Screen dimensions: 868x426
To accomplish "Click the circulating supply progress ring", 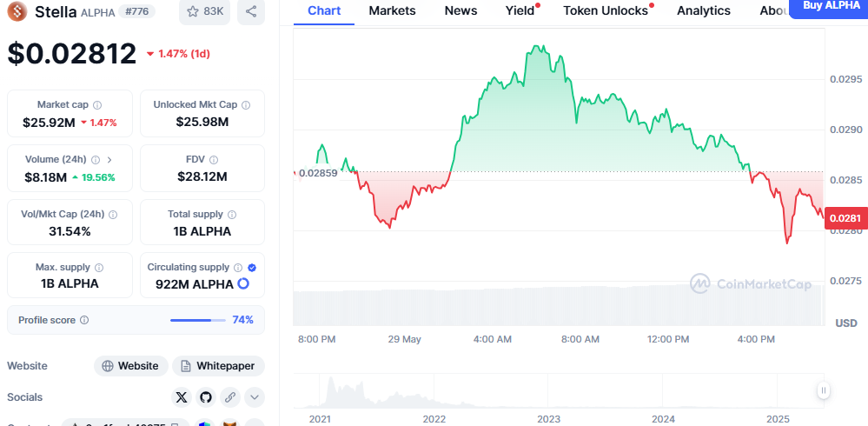I will (243, 283).
